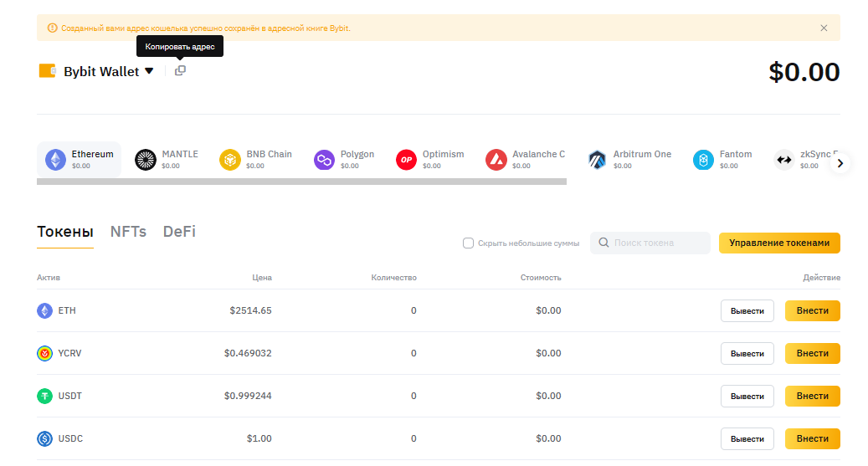Select the Arbitrum One network icon
This screenshot has width=868, height=466.
(597, 160)
